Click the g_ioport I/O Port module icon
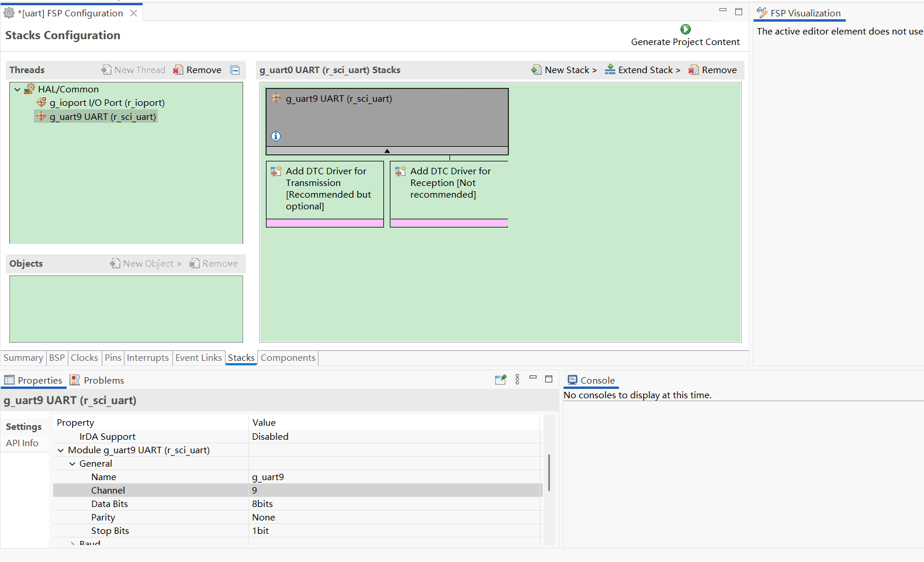Screen dimensions: 924x562 41,102
